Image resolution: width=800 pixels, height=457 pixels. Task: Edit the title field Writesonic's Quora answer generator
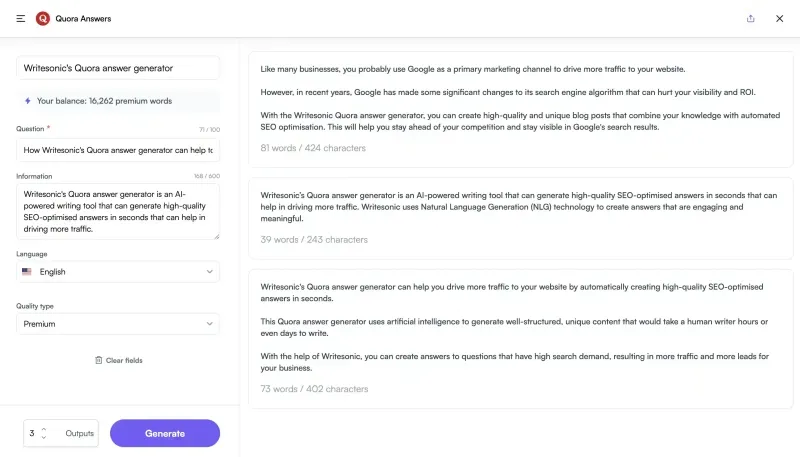coord(118,68)
